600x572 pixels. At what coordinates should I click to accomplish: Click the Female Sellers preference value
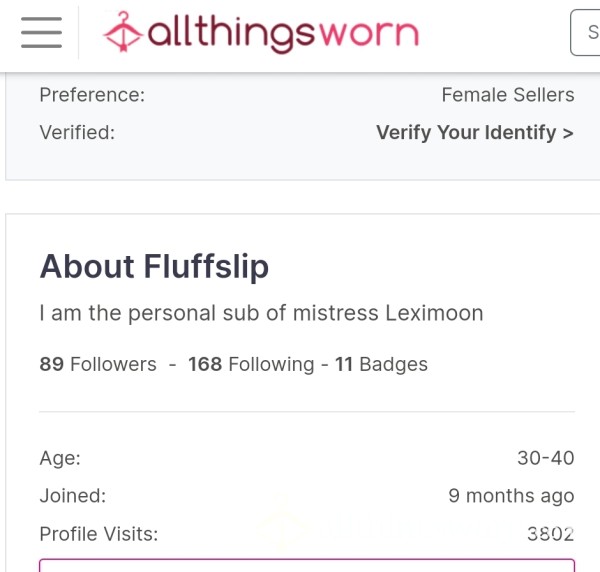click(x=508, y=95)
